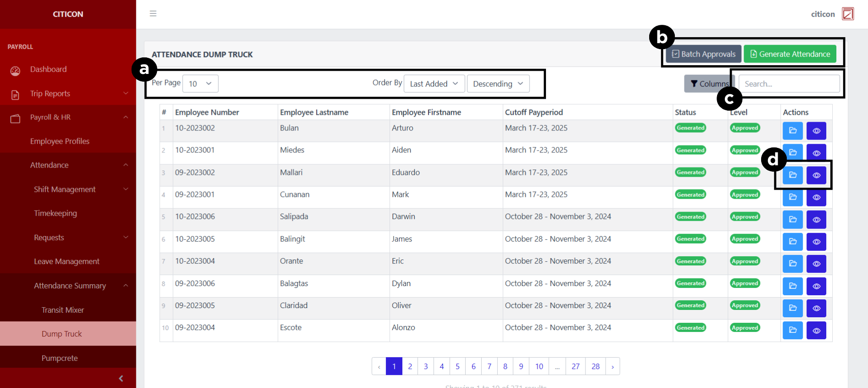Click the citicon profile avatar icon
868x388 pixels.
(847, 14)
